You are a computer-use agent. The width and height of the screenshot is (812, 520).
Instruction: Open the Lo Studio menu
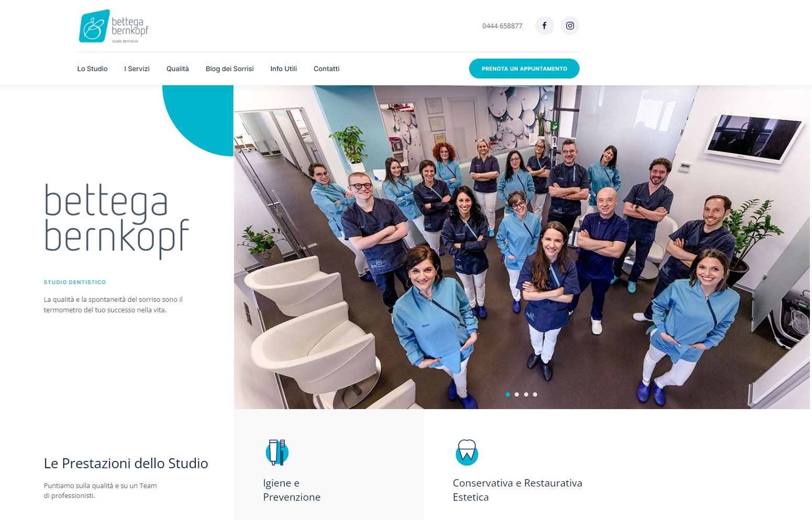[x=92, y=69]
